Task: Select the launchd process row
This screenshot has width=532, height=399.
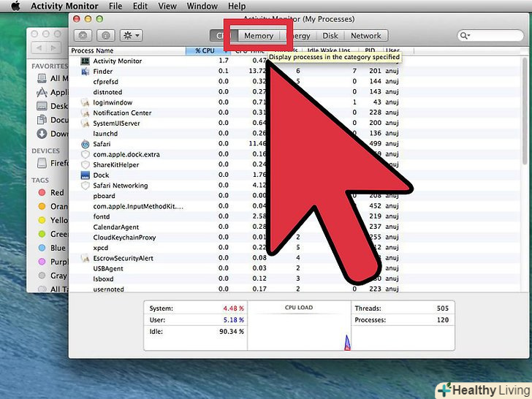Action: (294, 133)
